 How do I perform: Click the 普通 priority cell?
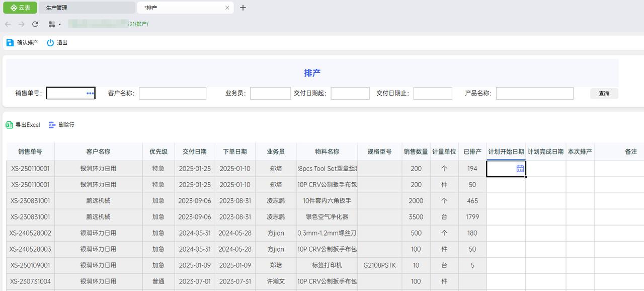[x=158, y=281]
